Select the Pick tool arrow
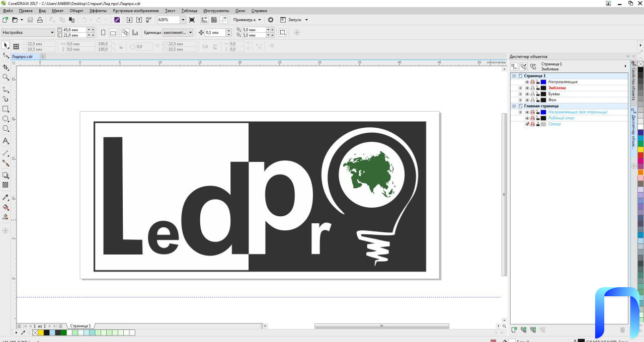 [6, 45]
